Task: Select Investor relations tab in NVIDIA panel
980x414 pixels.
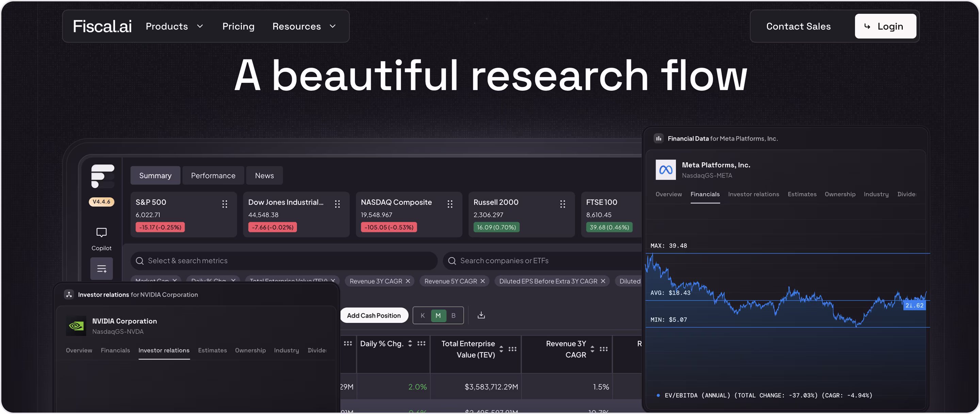Action: (164, 350)
